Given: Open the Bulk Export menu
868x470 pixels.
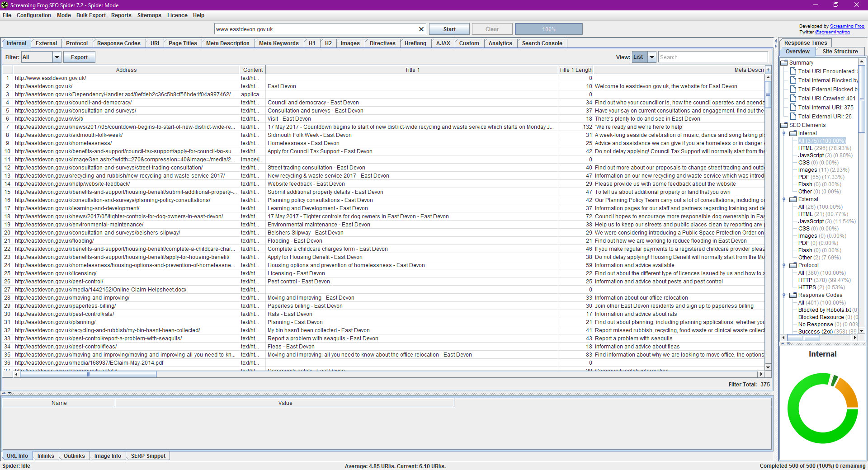Looking at the screenshot, I should [x=91, y=15].
